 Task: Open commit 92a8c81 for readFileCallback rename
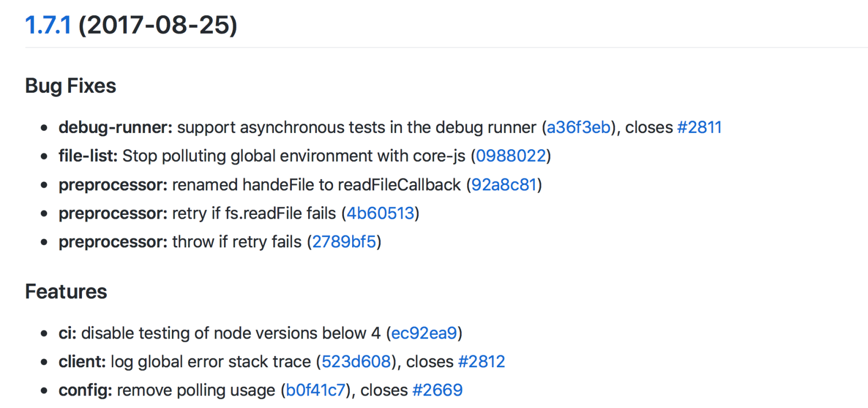tap(503, 185)
